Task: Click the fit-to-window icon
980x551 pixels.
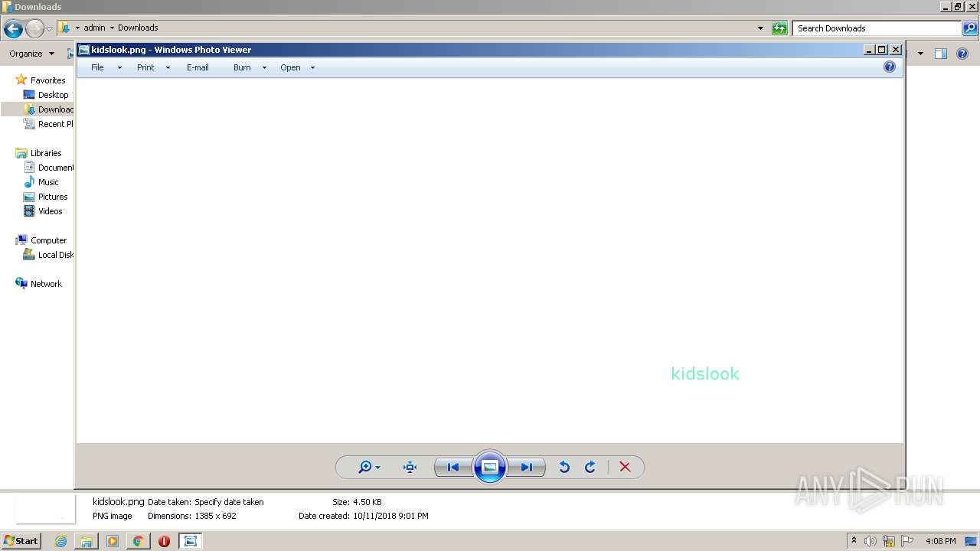Action: click(x=410, y=467)
